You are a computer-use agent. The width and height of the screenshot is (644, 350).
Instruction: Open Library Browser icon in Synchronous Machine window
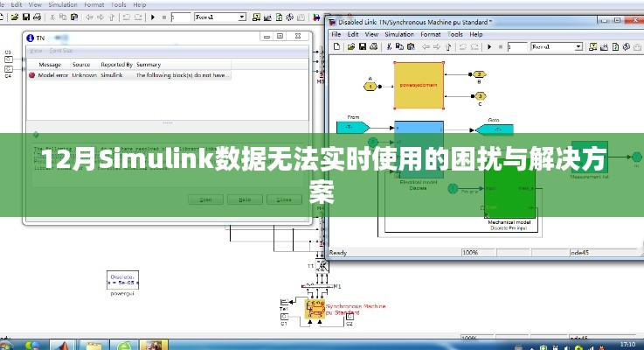592,47
